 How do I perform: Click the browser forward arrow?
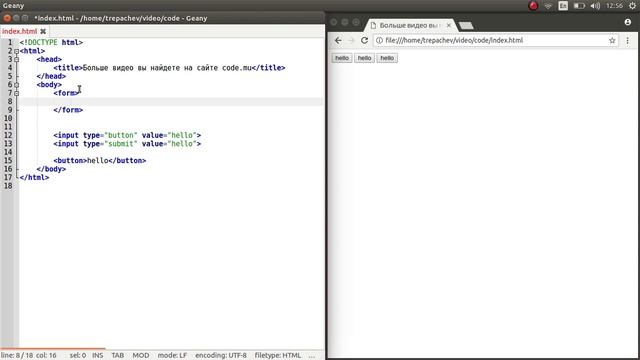pyautogui.click(x=351, y=40)
